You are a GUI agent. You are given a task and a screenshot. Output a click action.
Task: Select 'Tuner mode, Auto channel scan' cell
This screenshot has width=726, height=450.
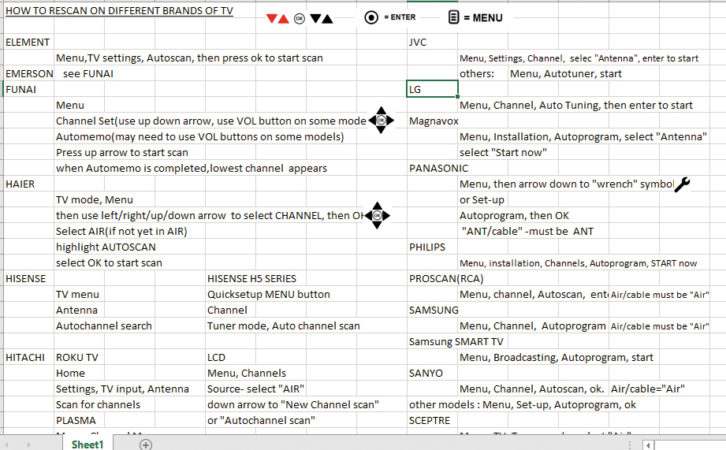(283, 326)
